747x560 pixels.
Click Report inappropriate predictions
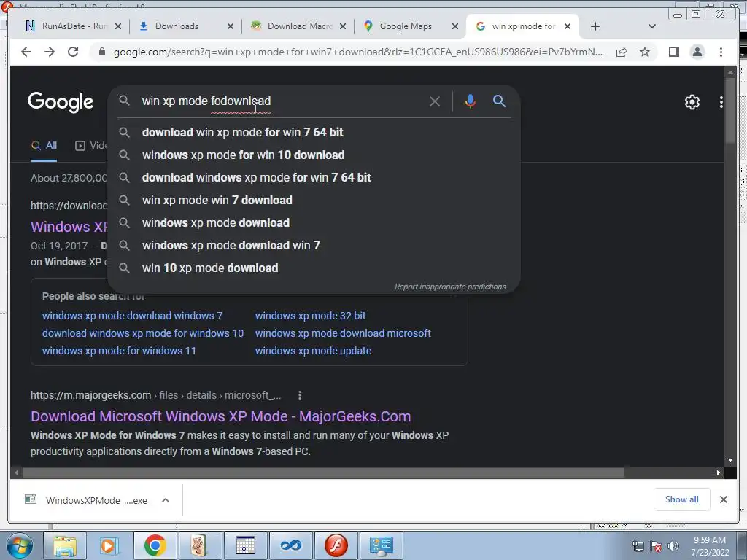click(x=450, y=287)
